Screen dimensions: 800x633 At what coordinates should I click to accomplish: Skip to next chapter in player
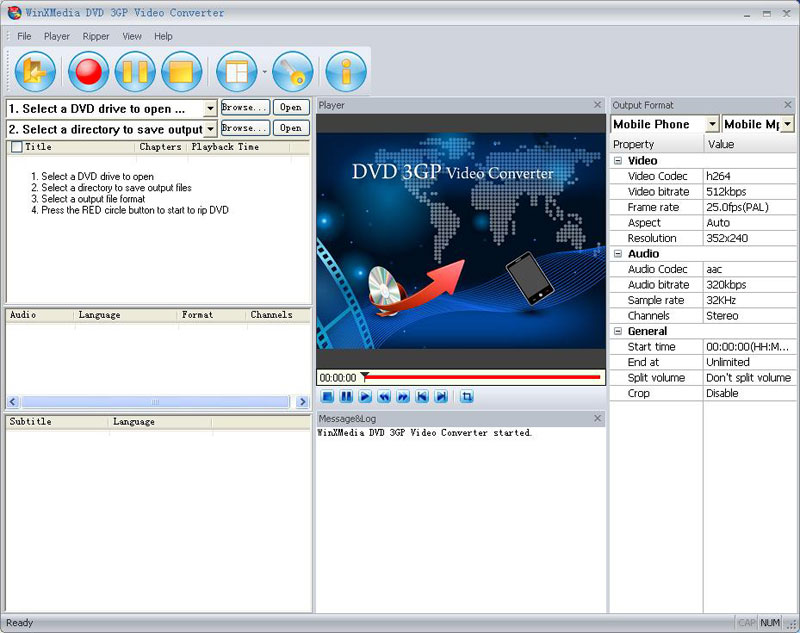(441, 396)
